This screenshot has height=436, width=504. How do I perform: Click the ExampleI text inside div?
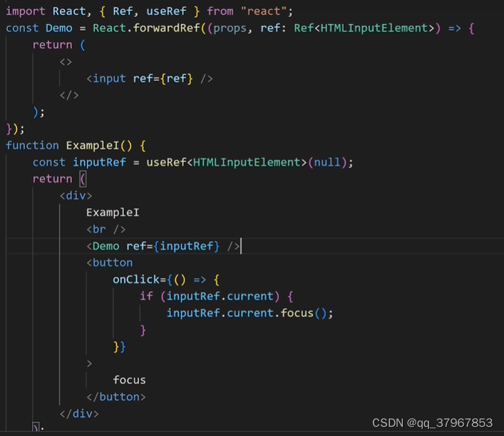113,212
